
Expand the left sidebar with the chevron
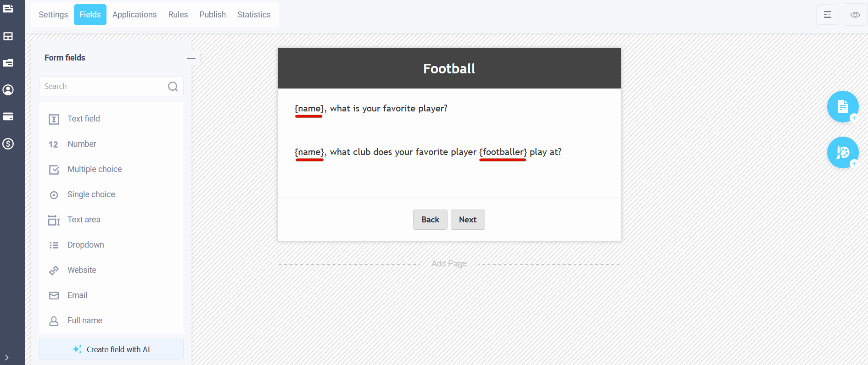[7, 358]
